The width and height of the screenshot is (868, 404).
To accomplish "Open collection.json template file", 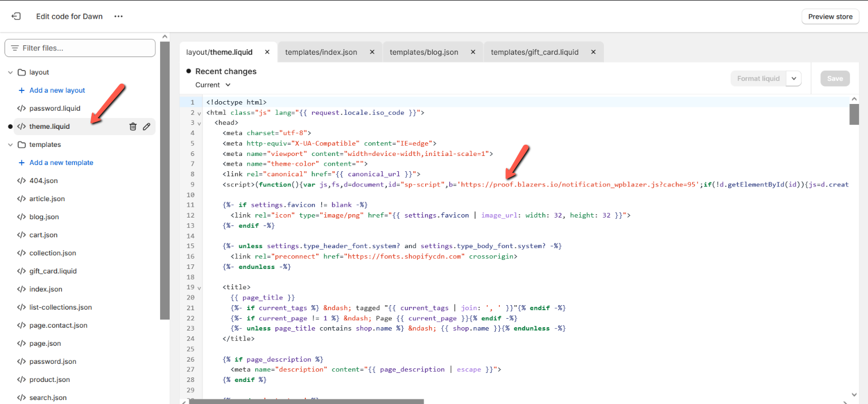I will [x=53, y=253].
